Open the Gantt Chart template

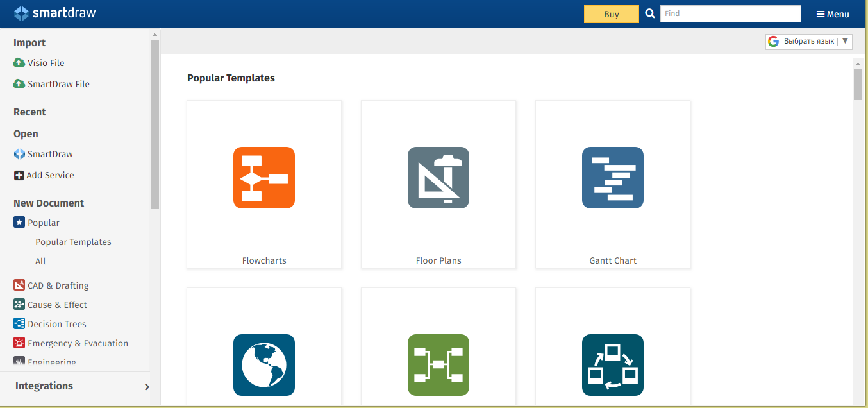coord(613,184)
